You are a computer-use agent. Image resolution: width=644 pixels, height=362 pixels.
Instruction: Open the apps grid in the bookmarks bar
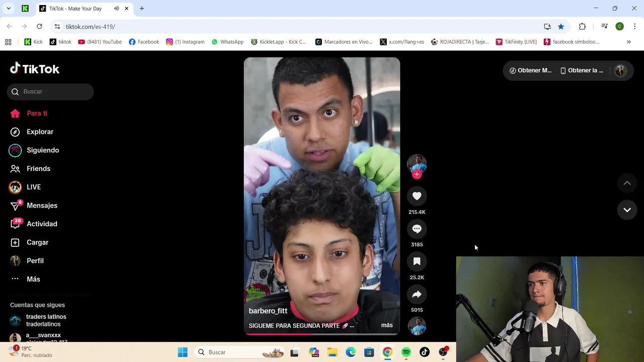[8, 42]
